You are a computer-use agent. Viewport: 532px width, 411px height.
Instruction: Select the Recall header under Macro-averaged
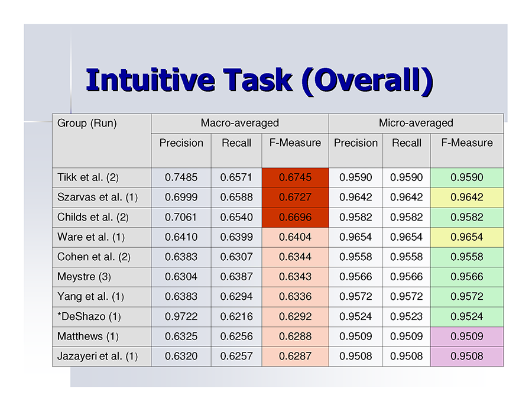click(236, 150)
